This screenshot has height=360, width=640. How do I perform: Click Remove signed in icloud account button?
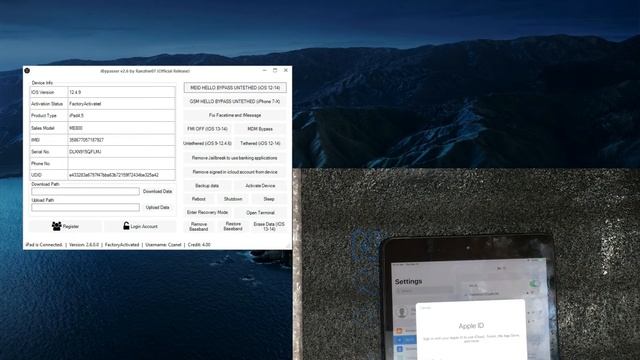tap(235, 172)
